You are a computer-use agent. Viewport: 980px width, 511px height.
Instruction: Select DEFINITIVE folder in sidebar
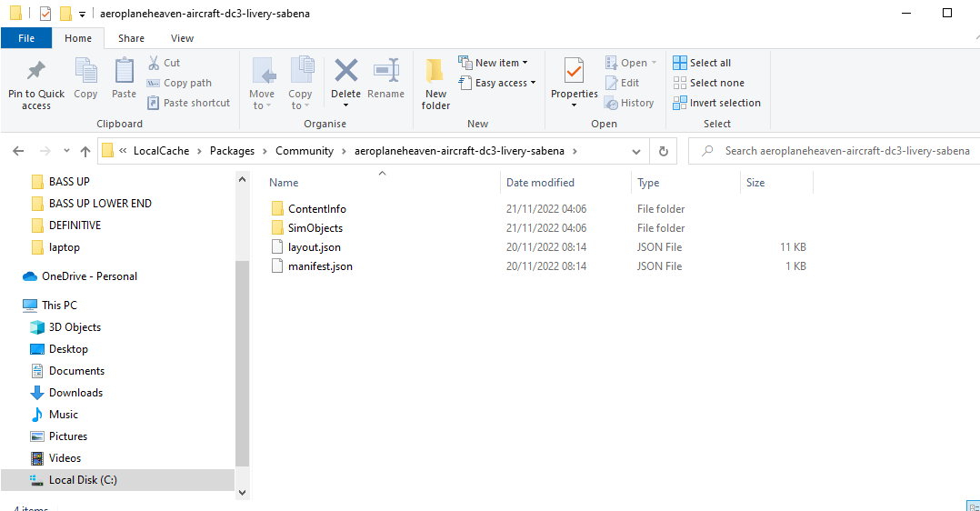click(x=66, y=225)
